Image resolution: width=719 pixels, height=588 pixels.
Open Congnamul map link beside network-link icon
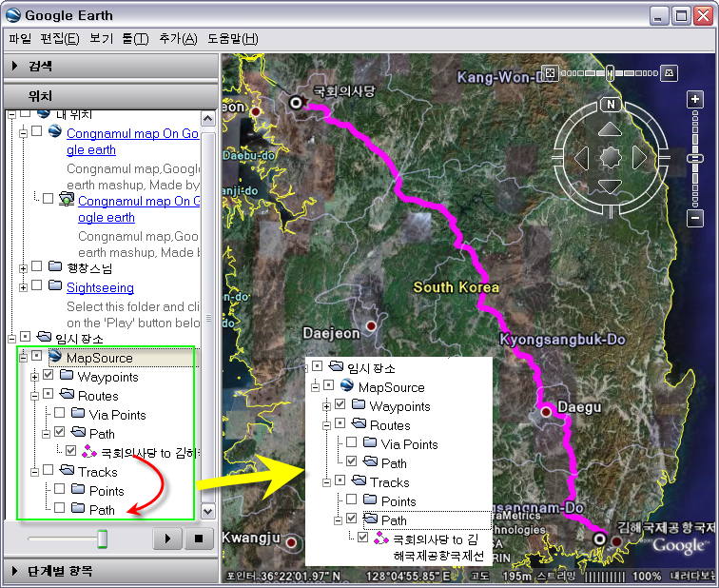[139, 209]
